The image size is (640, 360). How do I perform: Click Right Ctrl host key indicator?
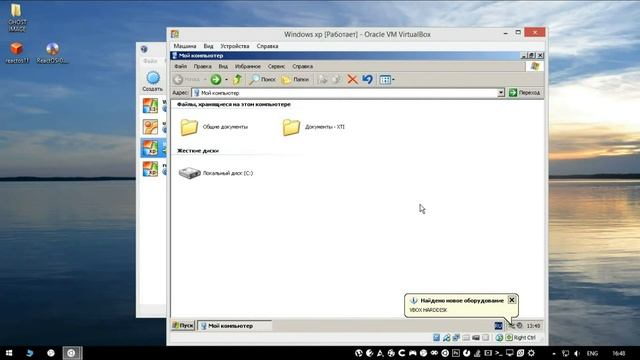click(524, 338)
